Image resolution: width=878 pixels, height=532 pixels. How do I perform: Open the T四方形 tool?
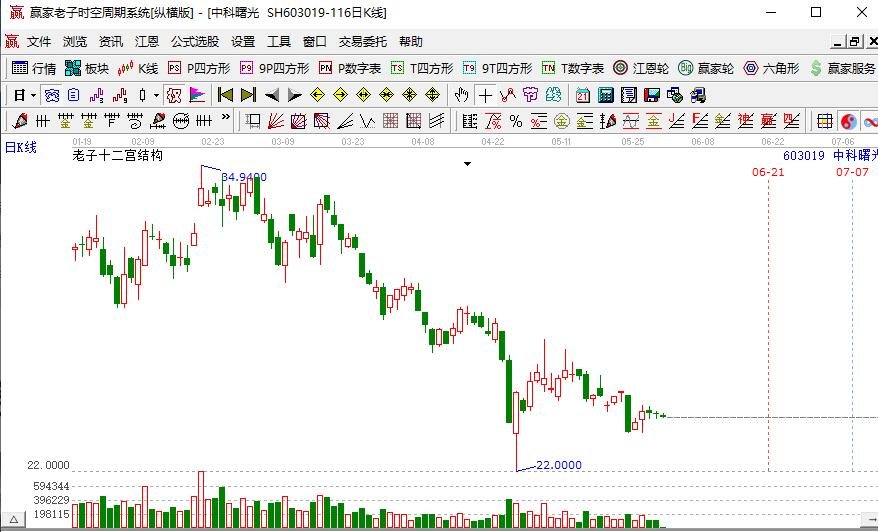tap(422, 68)
